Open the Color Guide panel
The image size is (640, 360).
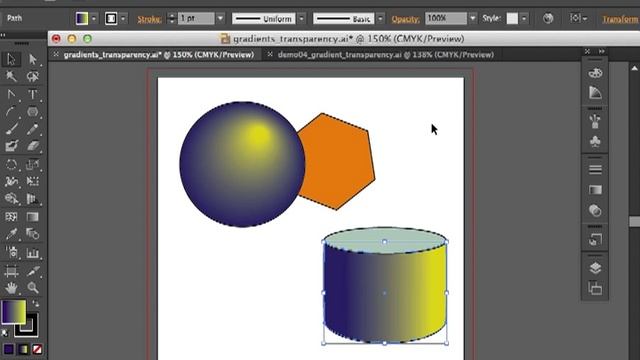pyautogui.click(x=595, y=93)
